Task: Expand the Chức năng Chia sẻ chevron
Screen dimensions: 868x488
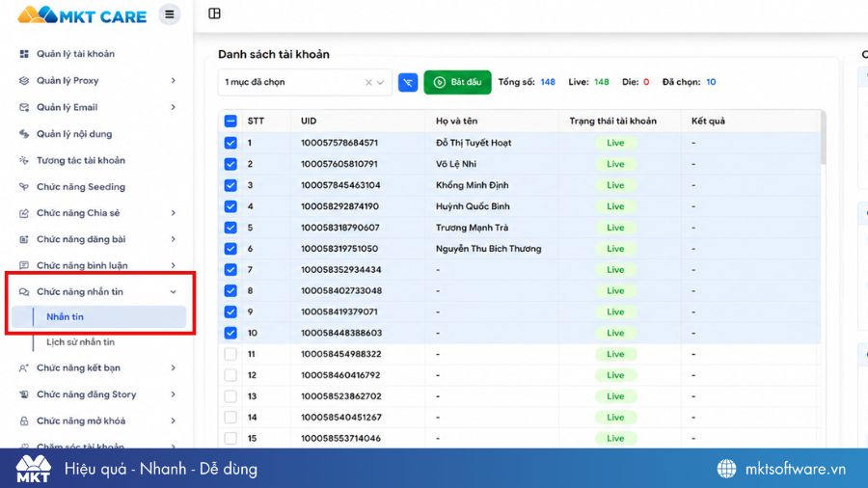Action: [x=174, y=213]
